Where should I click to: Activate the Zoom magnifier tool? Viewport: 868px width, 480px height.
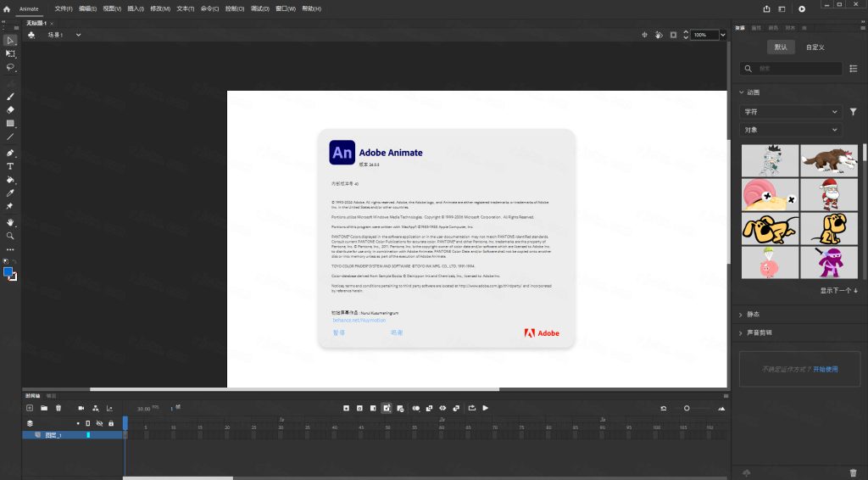11,236
